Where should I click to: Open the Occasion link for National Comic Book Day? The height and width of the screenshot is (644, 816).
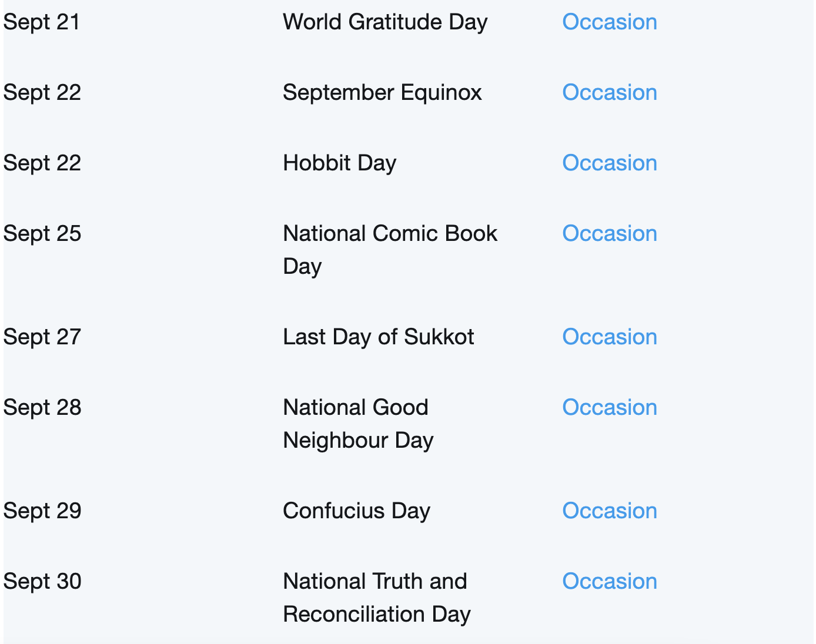tap(610, 234)
